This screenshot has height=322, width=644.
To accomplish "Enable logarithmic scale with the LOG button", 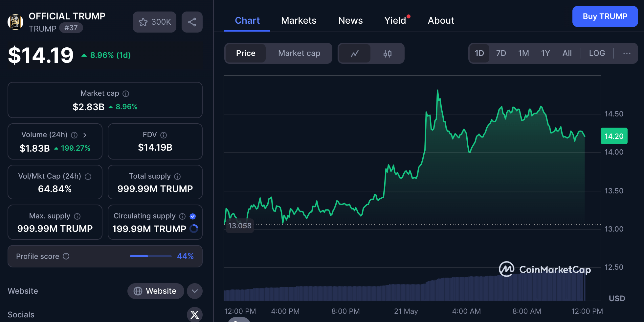I will [x=597, y=53].
